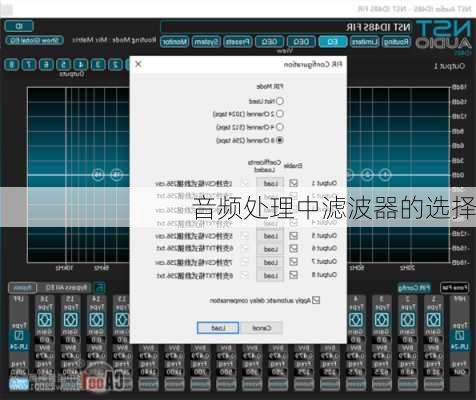Toggle Enable checkbox for Output 5
Image resolution: width=476 pixels, height=400 pixels.
click(293, 236)
